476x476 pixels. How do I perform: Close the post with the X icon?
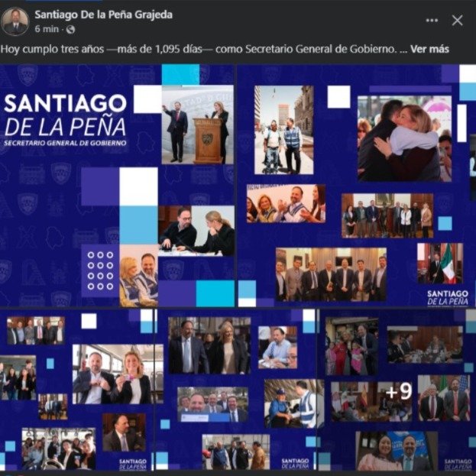point(457,21)
